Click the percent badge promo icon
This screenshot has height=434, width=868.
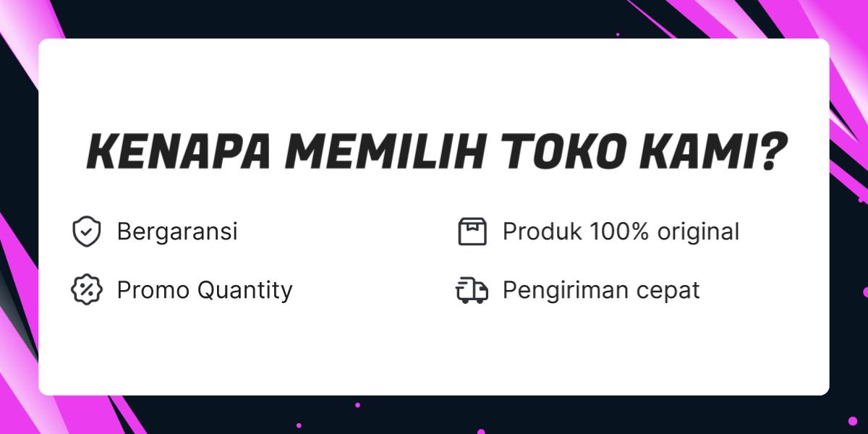pyautogui.click(x=86, y=290)
